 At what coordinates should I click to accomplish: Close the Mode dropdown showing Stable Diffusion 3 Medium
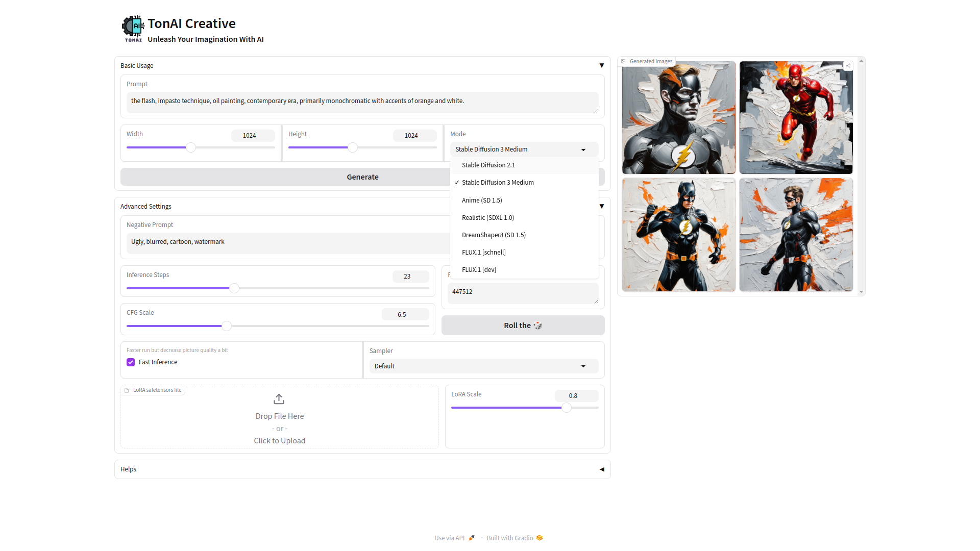[x=524, y=149]
